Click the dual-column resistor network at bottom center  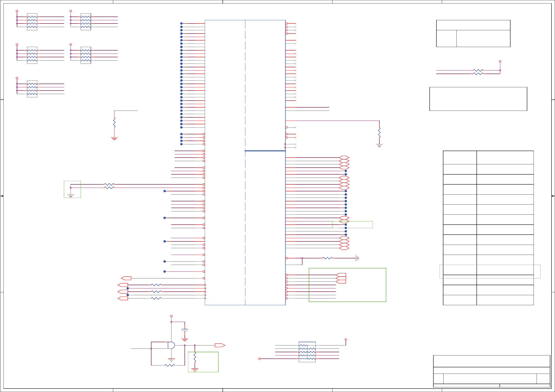pos(307,352)
